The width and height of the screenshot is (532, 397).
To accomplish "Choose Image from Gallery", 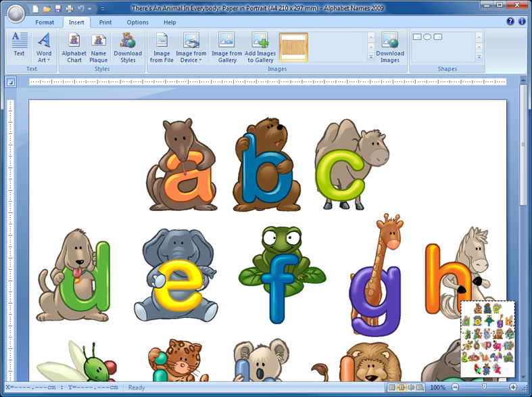I will point(226,47).
